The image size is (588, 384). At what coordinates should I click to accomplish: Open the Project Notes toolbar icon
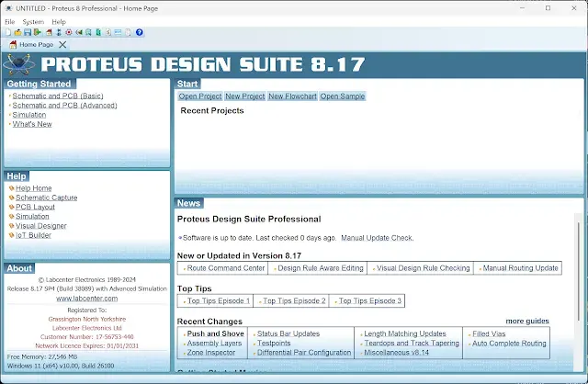click(x=129, y=32)
